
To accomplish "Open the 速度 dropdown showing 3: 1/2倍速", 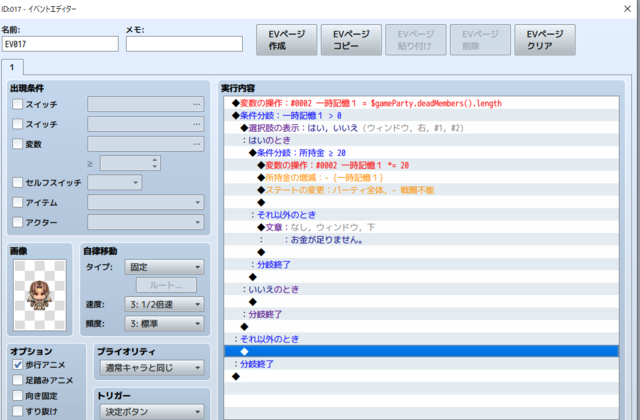I will pos(164,304).
